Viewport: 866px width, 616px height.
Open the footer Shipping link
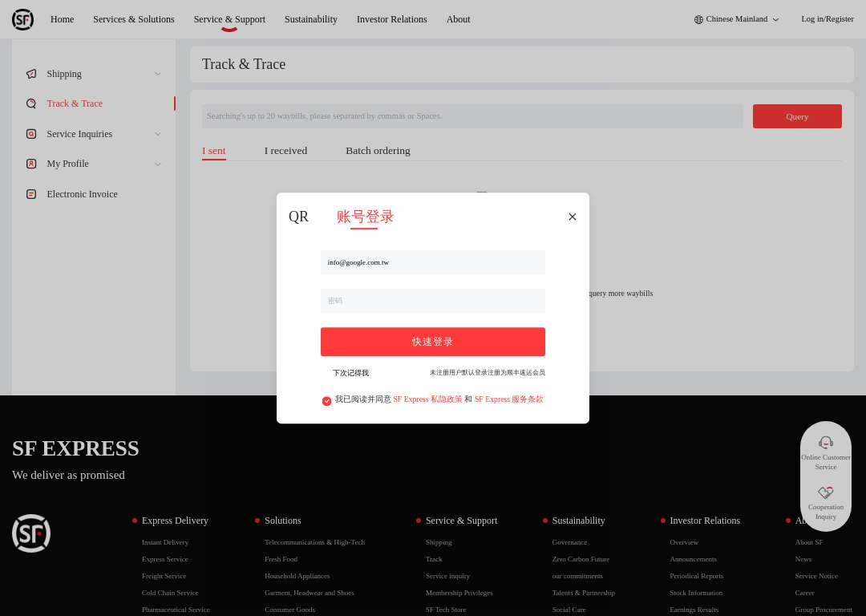(x=439, y=542)
